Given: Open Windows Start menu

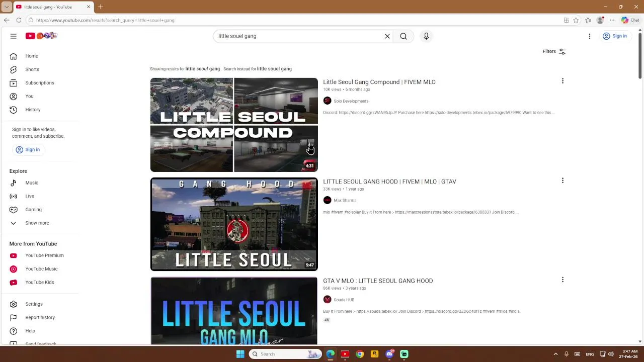Looking at the screenshot, I should (240, 354).
